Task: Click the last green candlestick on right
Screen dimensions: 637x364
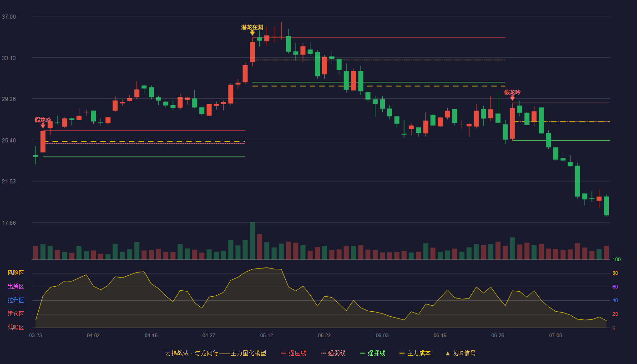Action: point(606,206)
